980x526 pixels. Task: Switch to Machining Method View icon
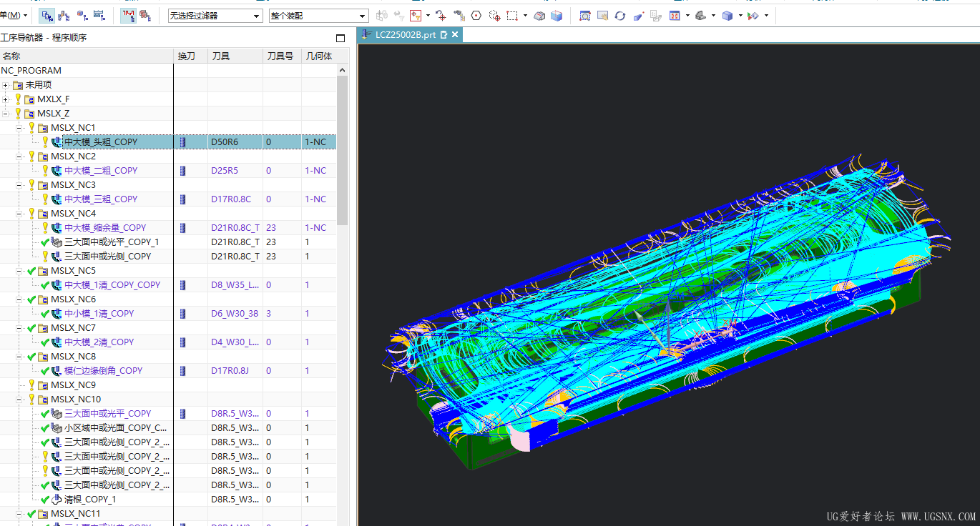(99, 15)
